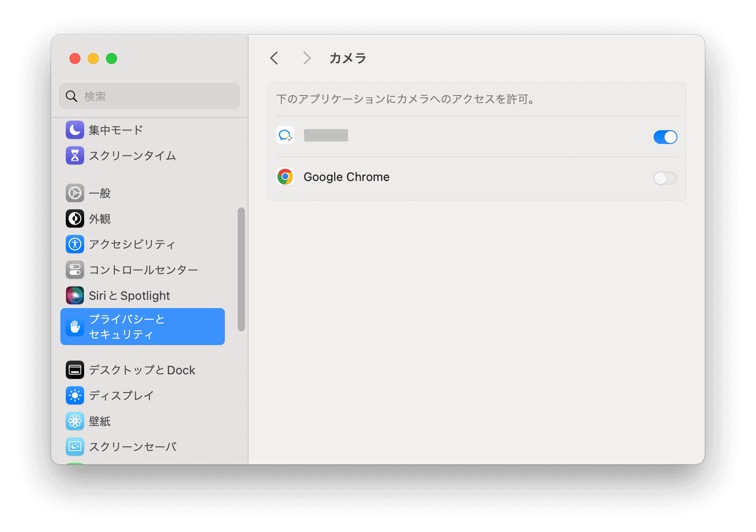This screenshot has width=756, height=532.
Task: Enable camera access for Google Chrome
Action: [x=665, y=178]
